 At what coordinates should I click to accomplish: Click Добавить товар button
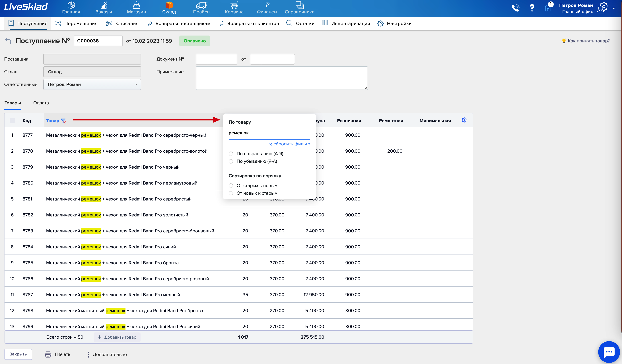click(117, 337)
